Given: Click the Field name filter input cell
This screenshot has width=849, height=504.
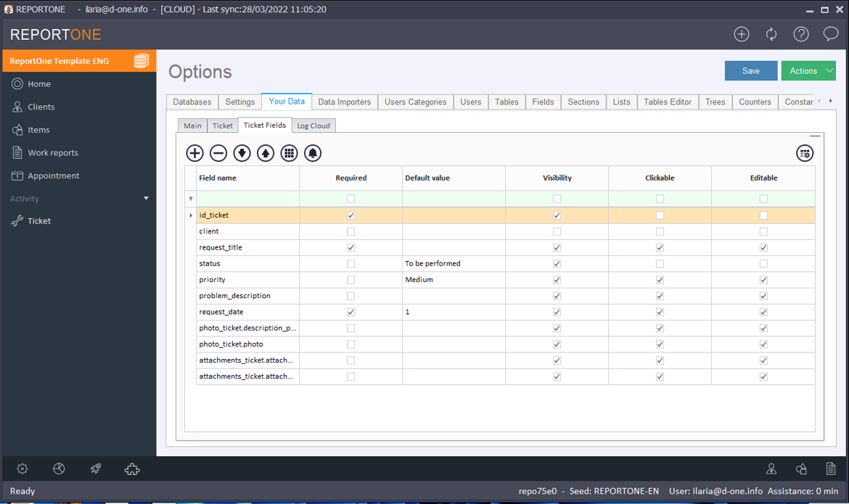Looking at the screenshot, I should coord(247,199).
